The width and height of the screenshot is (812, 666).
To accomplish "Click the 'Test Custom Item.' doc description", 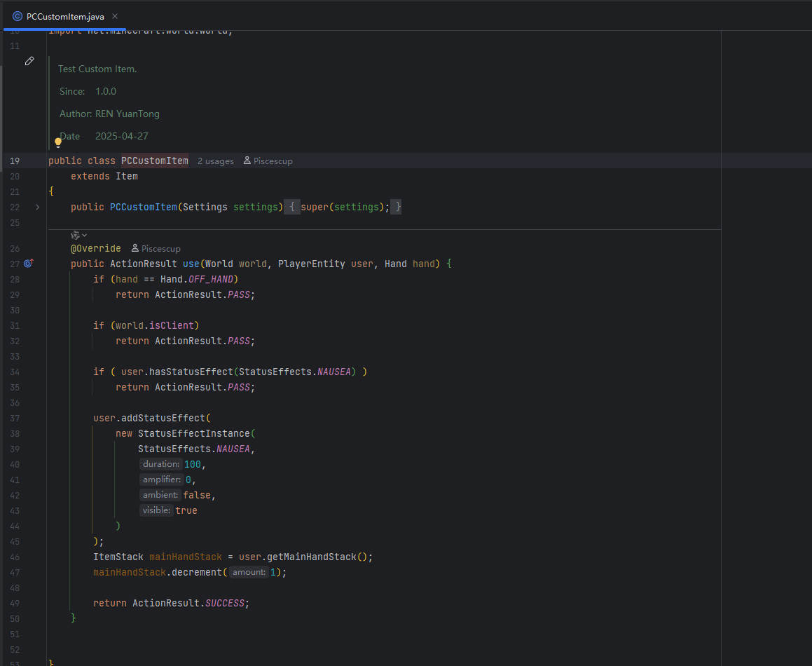I will pyautogui.click(x=97, y=69).
